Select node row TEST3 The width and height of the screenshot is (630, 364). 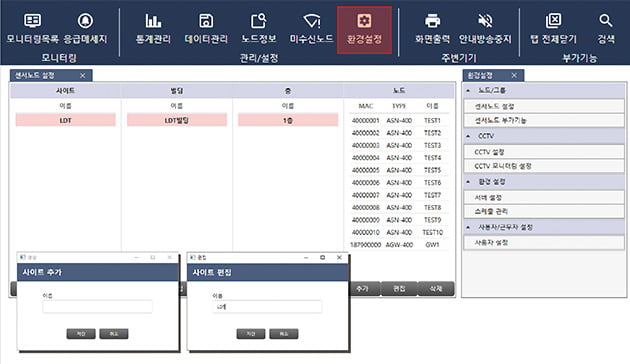(399, 145)
